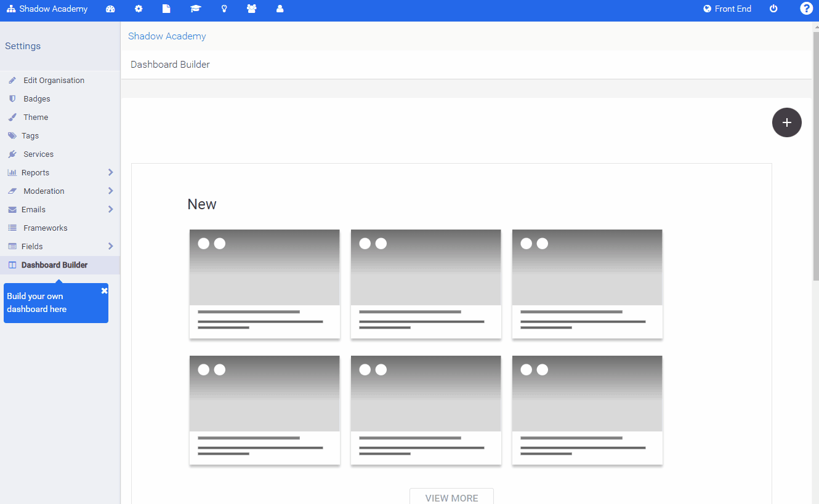Click the VIEW MORE button
819x504 pixels.
[x=451, y=497]
